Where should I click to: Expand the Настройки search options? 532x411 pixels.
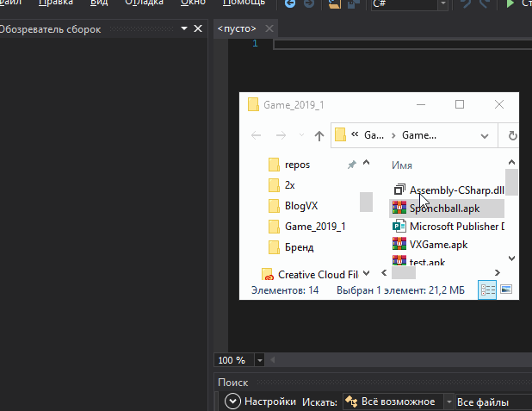click(x=232, y=402)
